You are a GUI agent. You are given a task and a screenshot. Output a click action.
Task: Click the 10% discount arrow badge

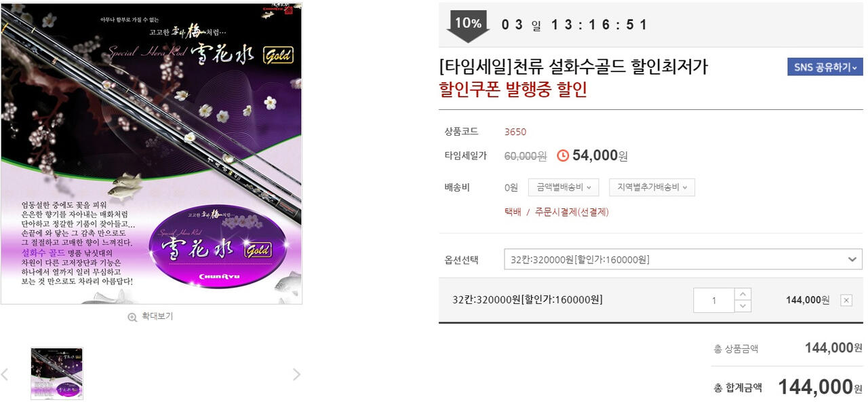(x=468, y=26)
